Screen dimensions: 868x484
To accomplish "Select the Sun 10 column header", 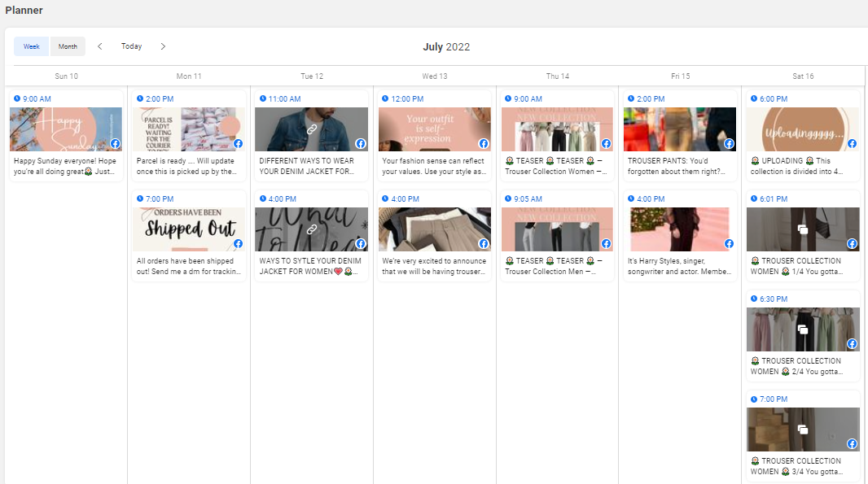I will (x=67, y=76).
